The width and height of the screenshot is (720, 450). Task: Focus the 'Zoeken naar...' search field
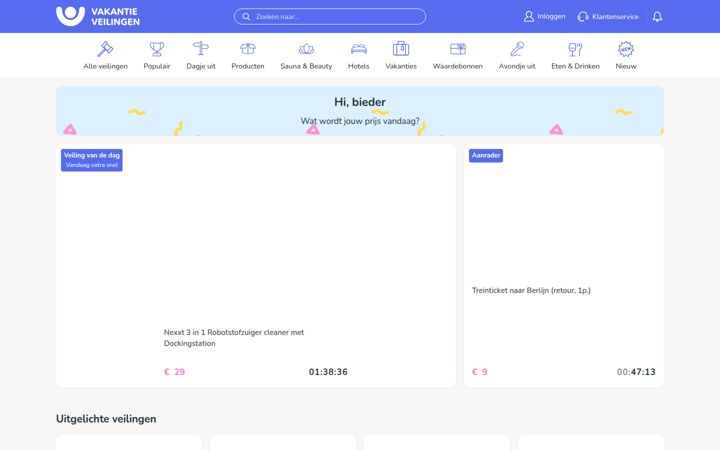point(330,17)
